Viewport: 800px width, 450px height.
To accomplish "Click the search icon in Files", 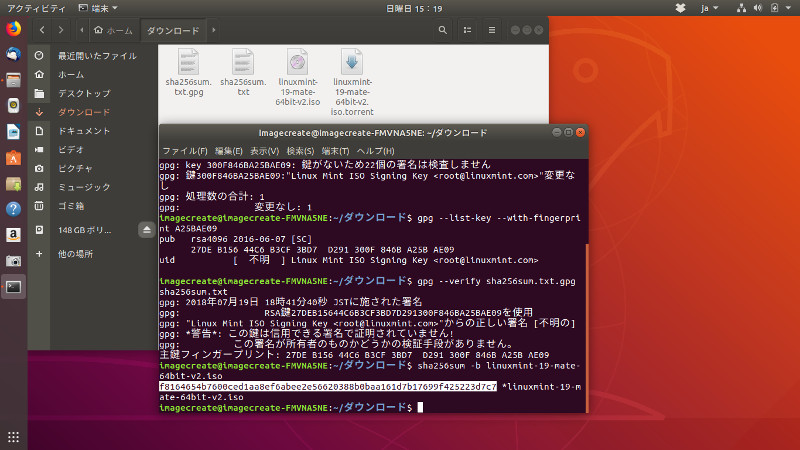I will (x=442, y=30).
